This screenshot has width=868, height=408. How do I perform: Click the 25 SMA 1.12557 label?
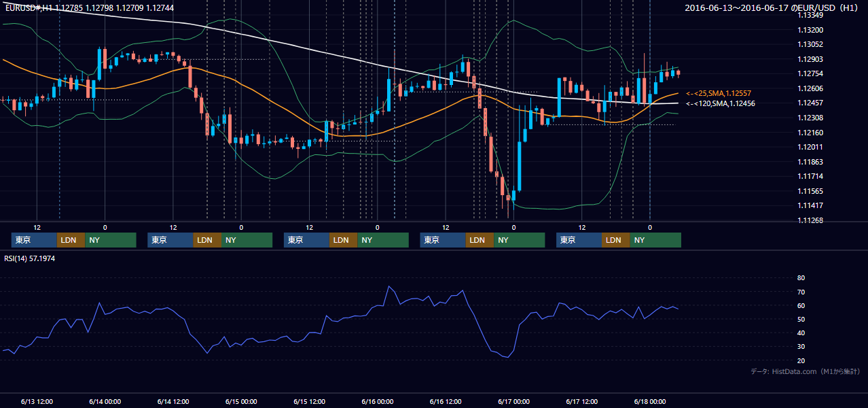click(x=719, y=93)
